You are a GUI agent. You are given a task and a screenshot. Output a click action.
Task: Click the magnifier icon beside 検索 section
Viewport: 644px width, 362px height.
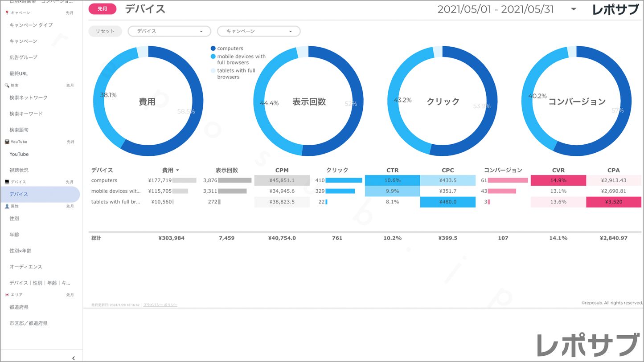7,85
